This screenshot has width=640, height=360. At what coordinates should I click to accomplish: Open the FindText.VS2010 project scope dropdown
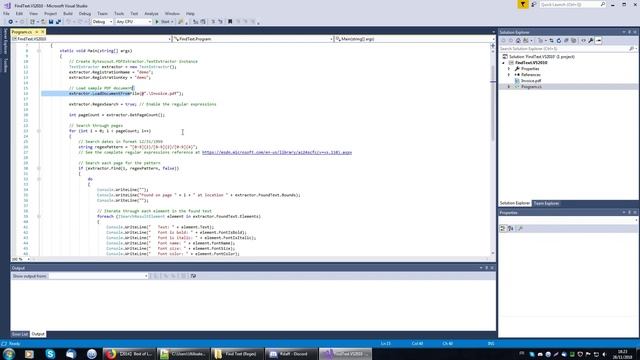(91, 39)
